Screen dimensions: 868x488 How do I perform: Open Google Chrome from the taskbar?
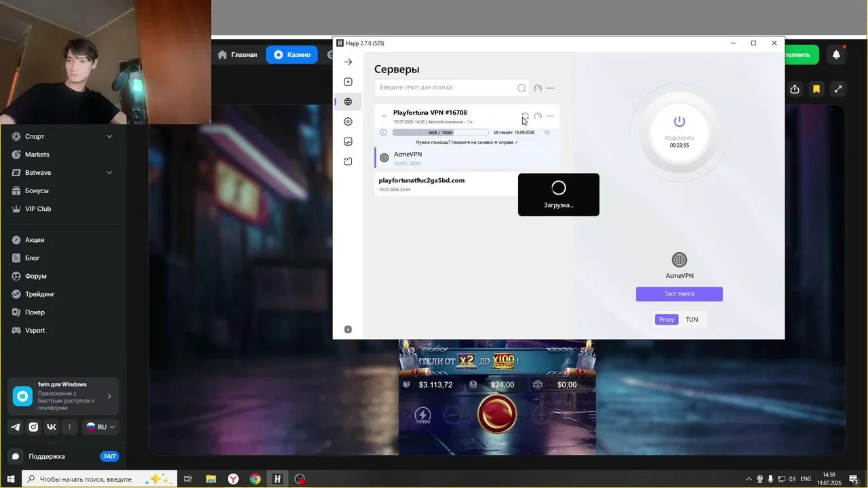click(255, 479)
